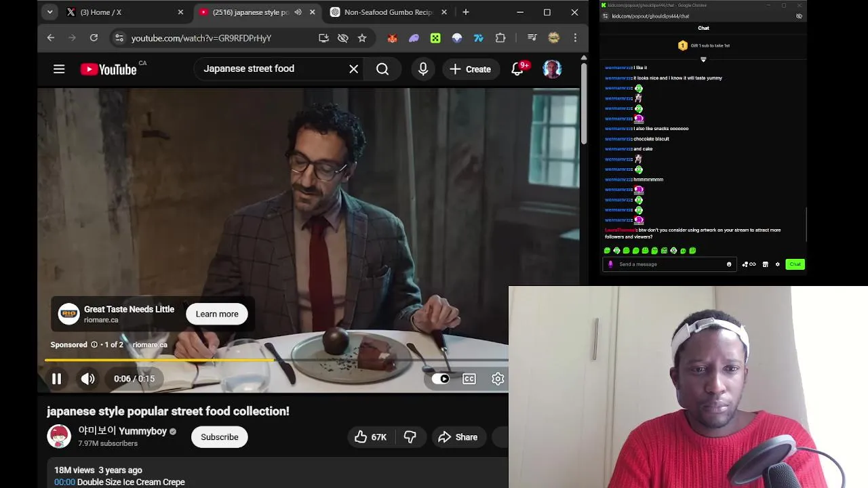Clear the YouTube search query
Image resolution: width=868 pixels, height=488 pixels.
[x=353, y=68]
